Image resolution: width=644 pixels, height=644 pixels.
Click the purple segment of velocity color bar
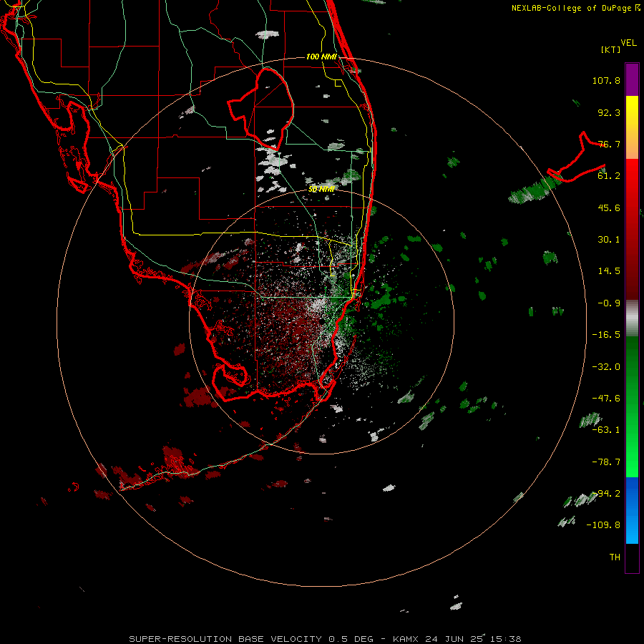[632, 79]
